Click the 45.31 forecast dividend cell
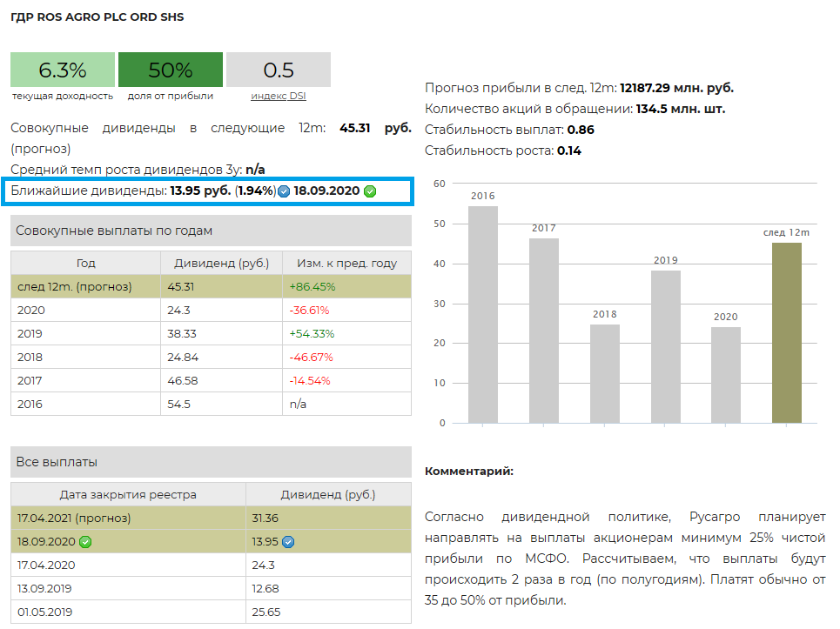 point(221,286)
